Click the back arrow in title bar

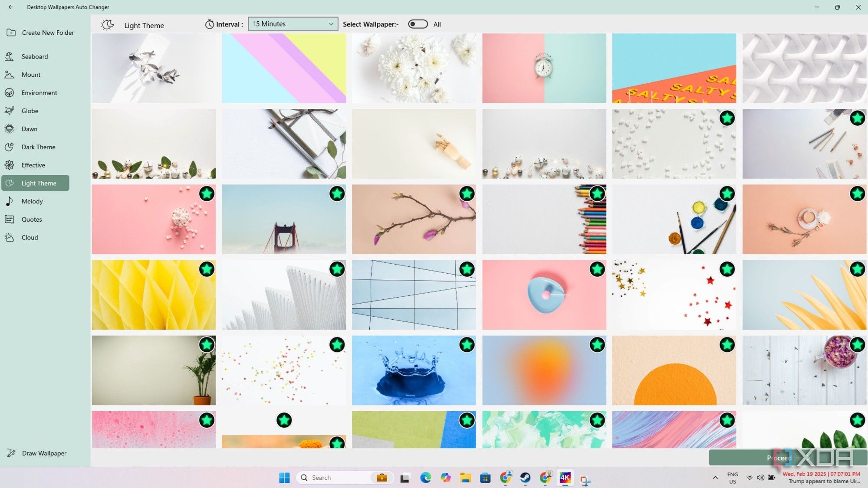click(x=11, y=7)
